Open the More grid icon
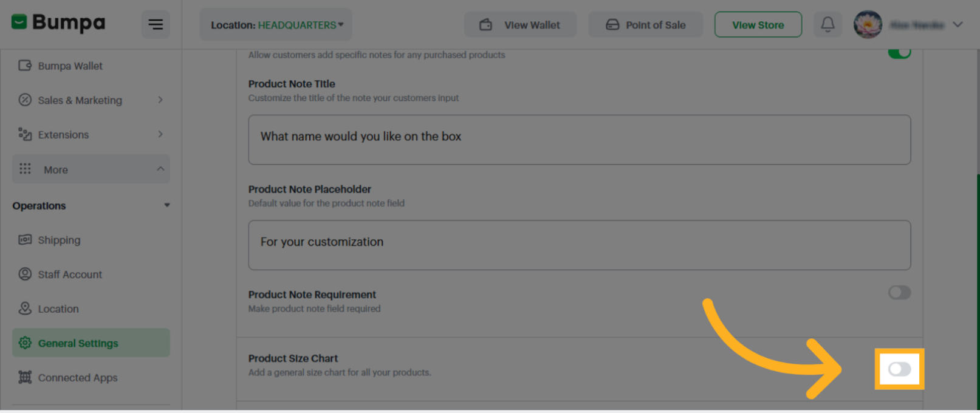Image resolution: width=980 pixels, height=413 pixels. tap(25, 169)
